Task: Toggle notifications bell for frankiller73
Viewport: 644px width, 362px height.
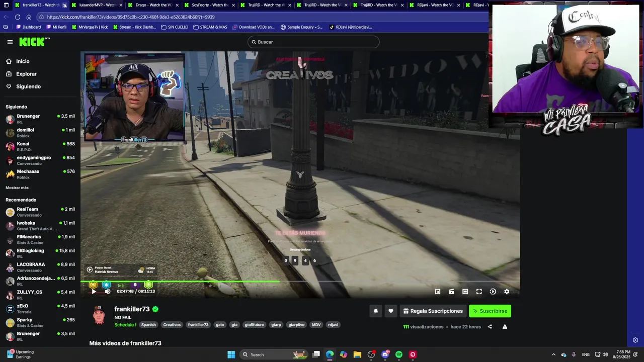Action: tap(376, 311)
